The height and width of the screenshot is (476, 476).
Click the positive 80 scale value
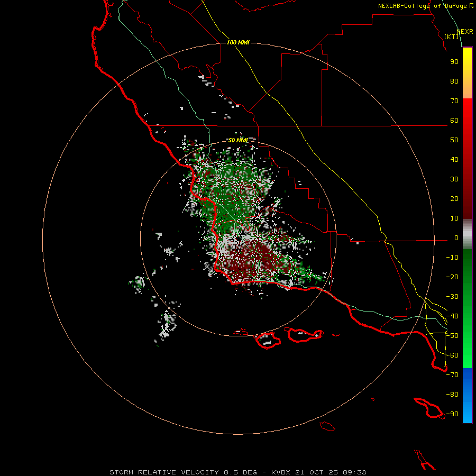(454, 81)
